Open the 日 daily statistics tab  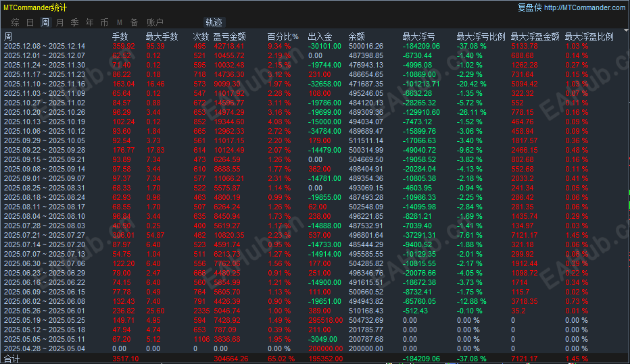[x=30, y=22]
